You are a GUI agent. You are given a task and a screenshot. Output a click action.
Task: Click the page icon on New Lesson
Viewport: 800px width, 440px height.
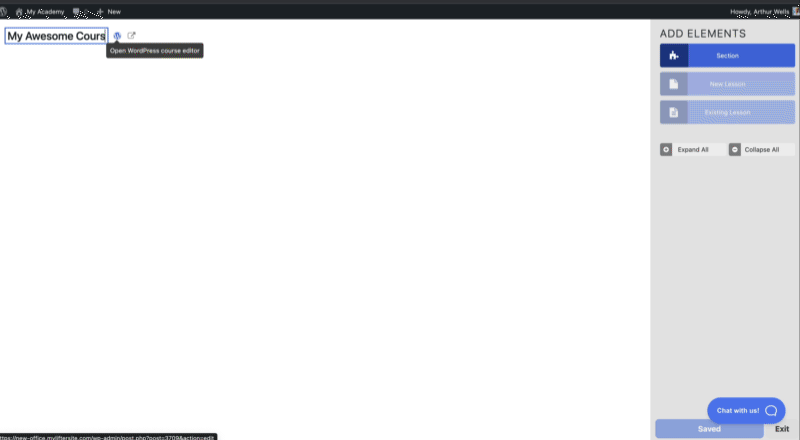[674, 84]
